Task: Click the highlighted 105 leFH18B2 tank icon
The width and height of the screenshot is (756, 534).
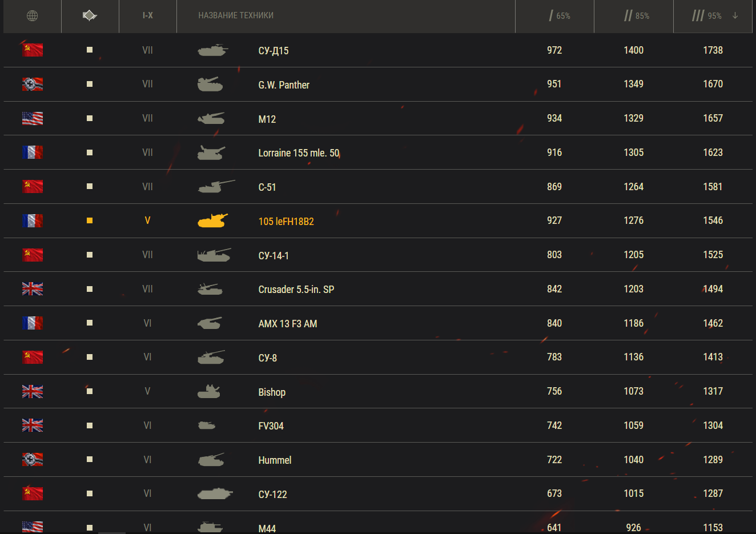Action: [212, 221]
